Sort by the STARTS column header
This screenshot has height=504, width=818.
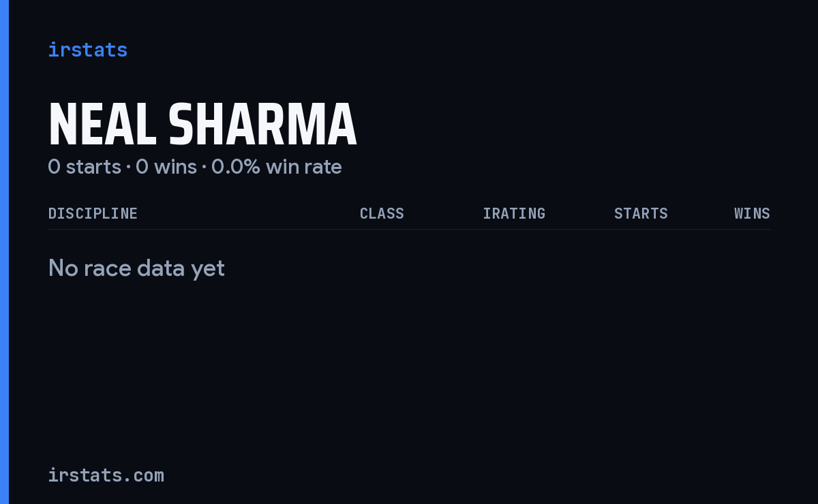tap(641, 213)
